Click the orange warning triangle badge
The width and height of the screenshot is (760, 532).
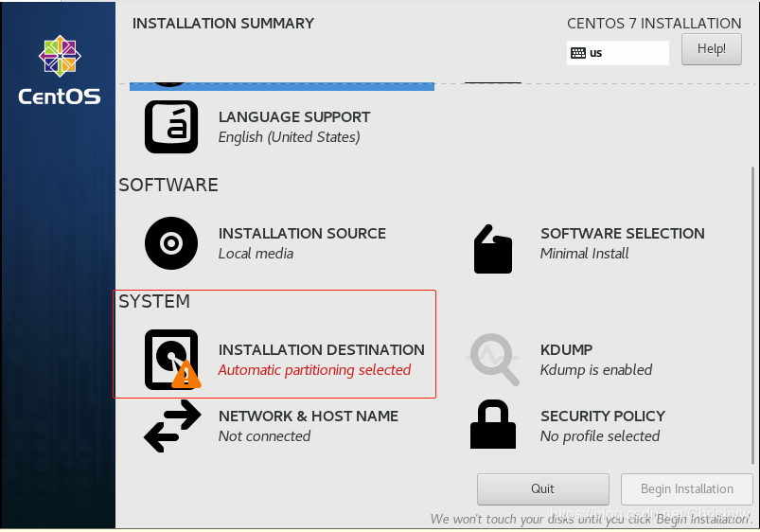pos(186,375)
